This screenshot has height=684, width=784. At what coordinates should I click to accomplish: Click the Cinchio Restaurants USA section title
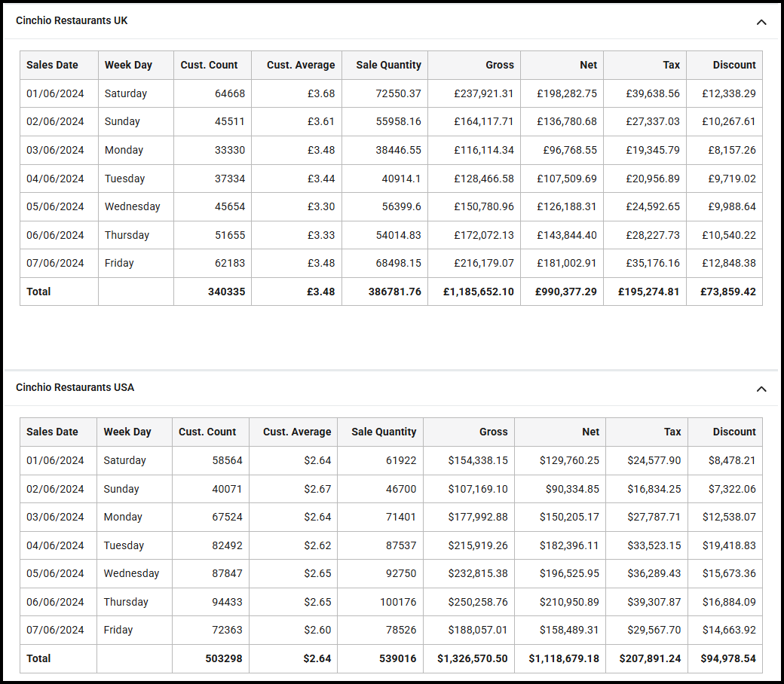click(x=75, y=388)
